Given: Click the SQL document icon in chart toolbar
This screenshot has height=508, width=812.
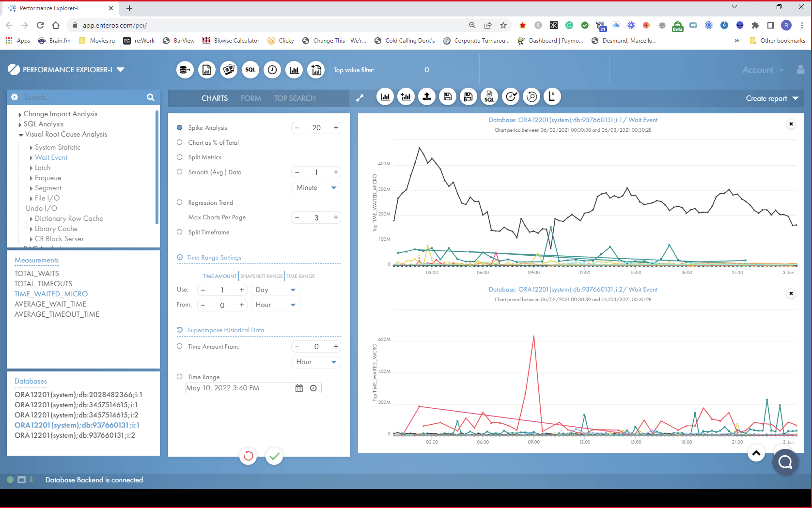Looking at the screenshot, I should pos(489,97).
